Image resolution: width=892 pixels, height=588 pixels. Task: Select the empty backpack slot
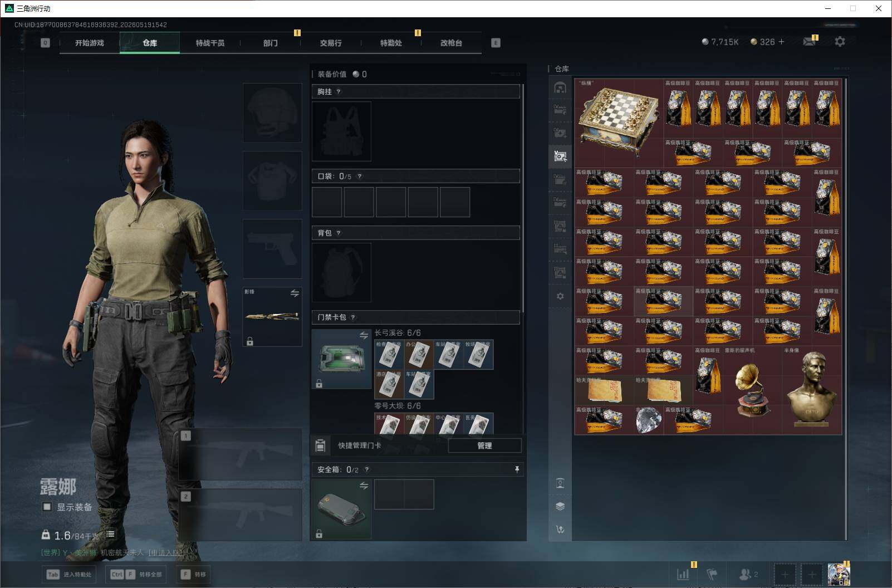point(341,273)
